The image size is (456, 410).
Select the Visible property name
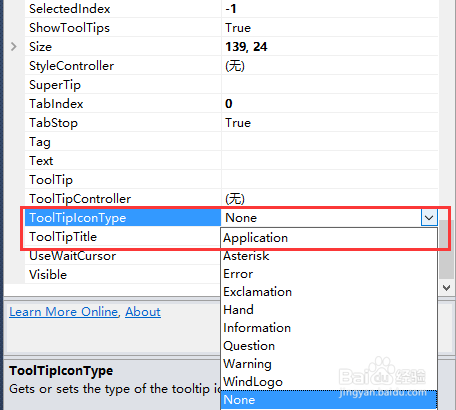point(48,275)
